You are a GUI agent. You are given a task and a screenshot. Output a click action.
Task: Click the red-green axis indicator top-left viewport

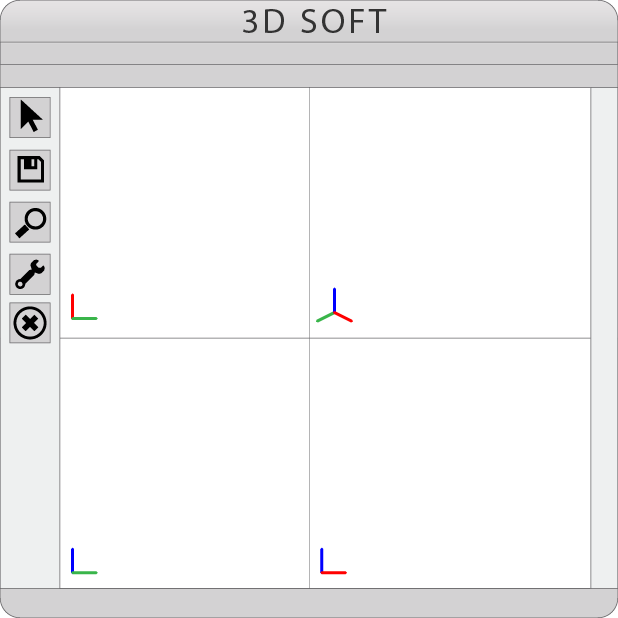[x=81, y=309]
